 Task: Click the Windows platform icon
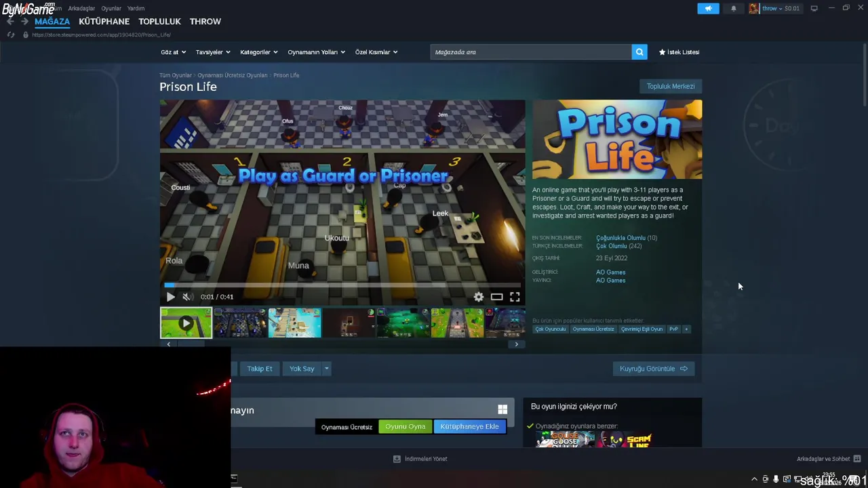502,409
